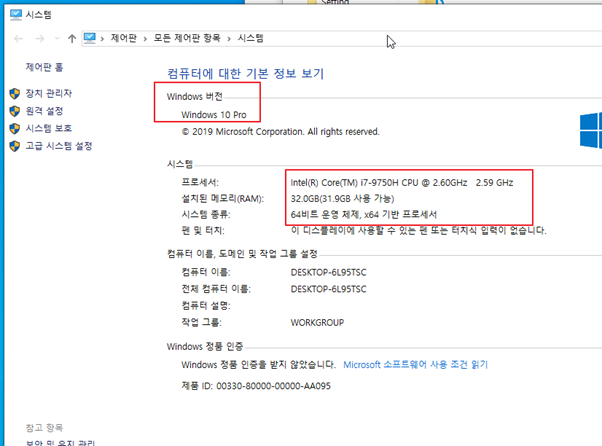The image size is (602, 446).
Task: Click the Windows 10 Pro text
Action: pyautogui.click(x=214, y=115)
